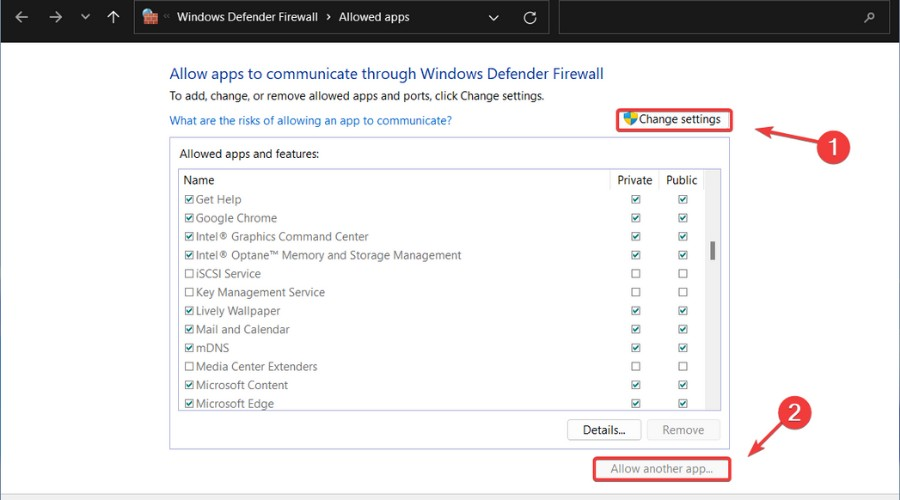The width and height of the screenshot is (900, 500).
Task: Click Allow another app button
Action: [x=660, y=469]
